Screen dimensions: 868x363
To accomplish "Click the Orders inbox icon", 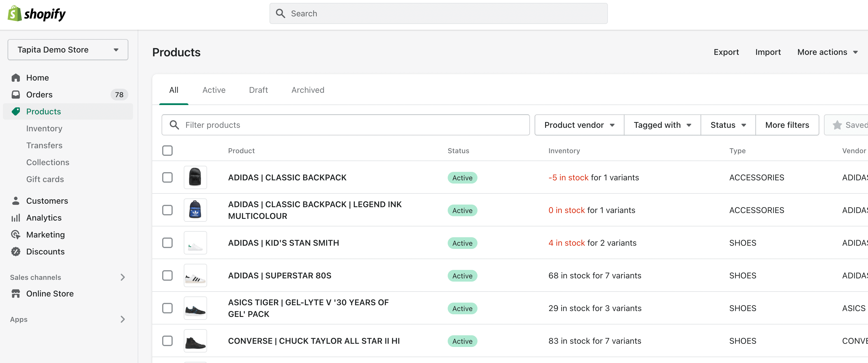I will pos(15,94).
